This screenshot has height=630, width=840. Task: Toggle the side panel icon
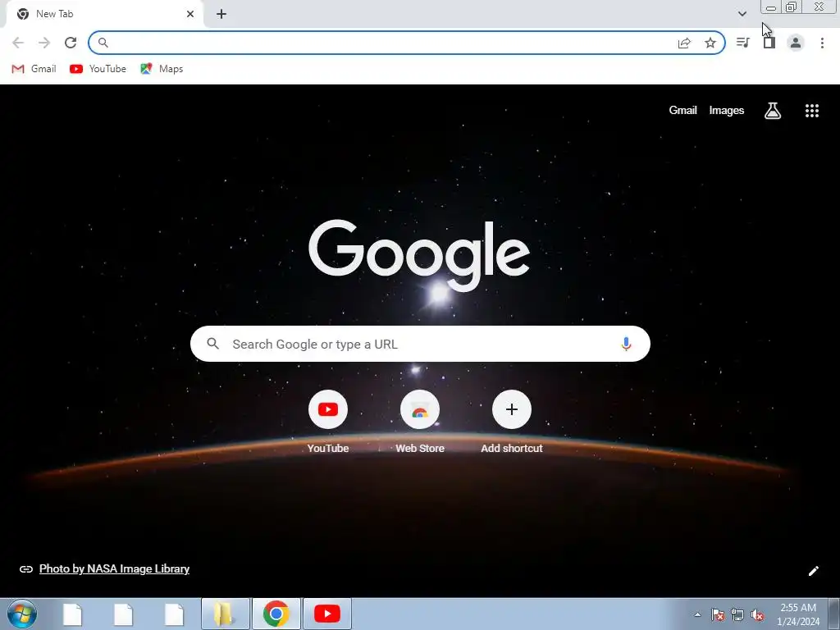click(x=769, y=43)
